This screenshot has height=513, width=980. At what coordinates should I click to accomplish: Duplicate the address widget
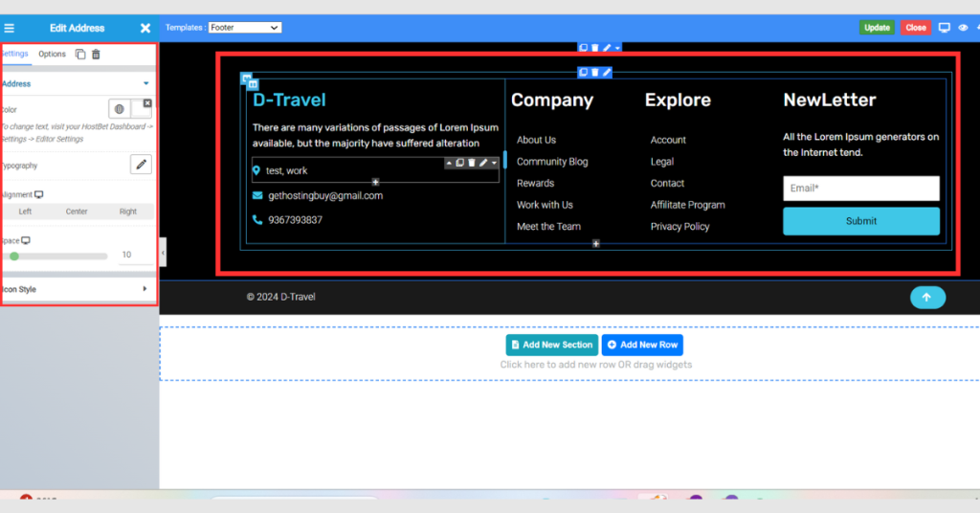point(460,163)
